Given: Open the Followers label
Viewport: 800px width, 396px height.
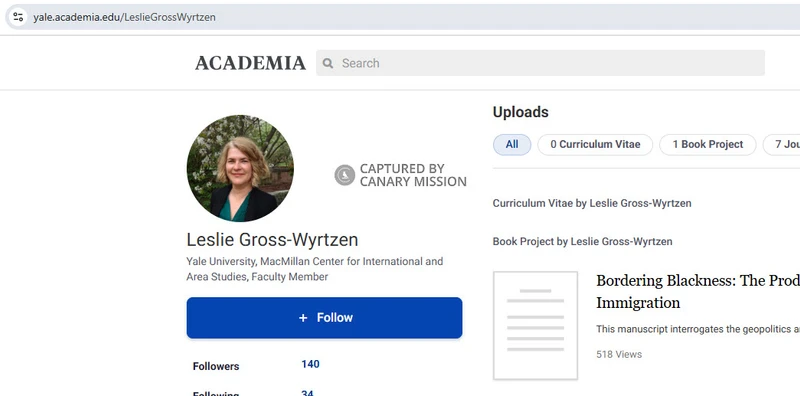Looking at the screenshot, I should 216,366.
